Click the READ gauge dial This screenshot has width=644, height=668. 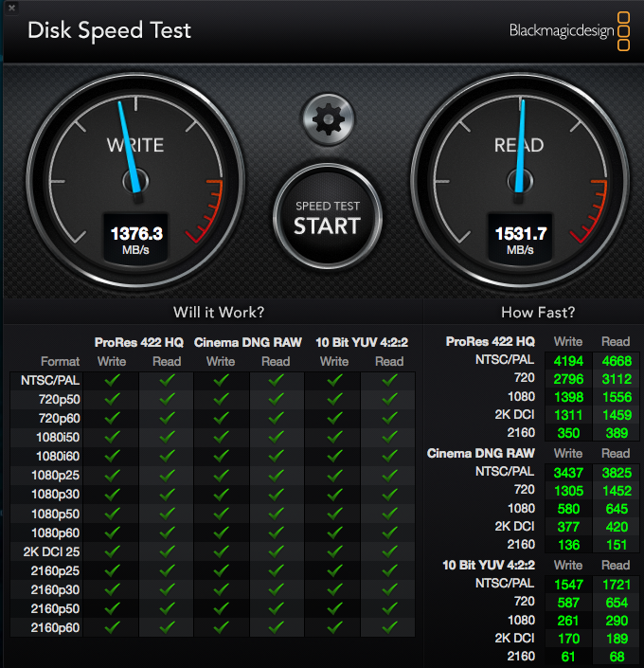coord(520,181)
